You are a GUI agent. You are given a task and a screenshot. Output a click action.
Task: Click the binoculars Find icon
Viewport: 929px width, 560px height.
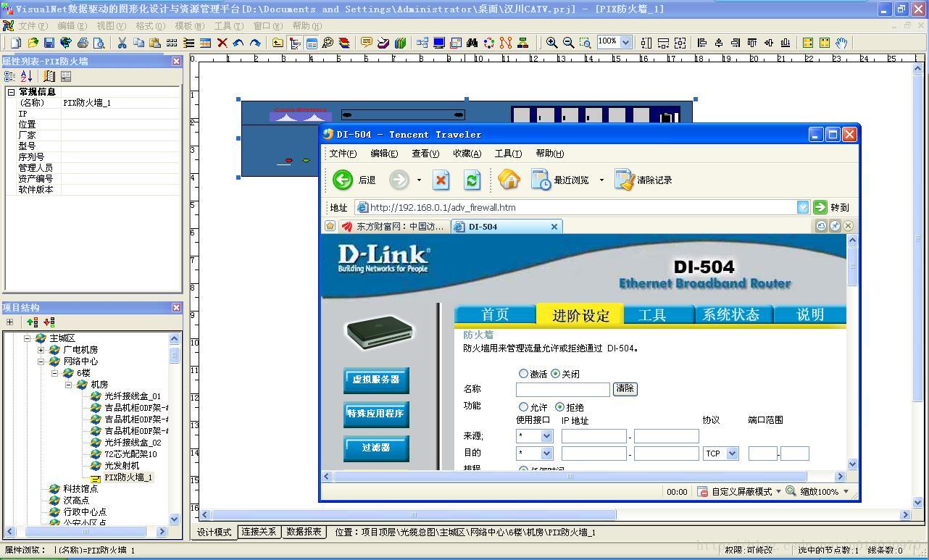tap(472, 43)
